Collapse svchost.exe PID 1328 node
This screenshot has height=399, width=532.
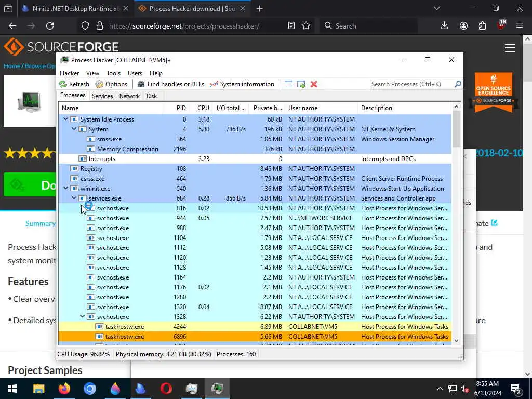point(83,316)
